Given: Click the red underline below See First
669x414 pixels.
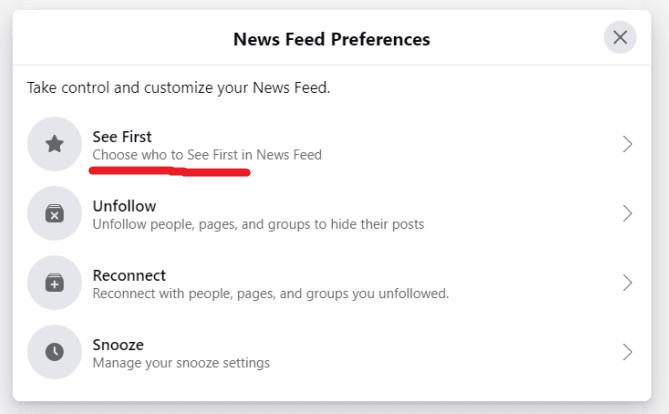Looking at the screenshot, I should pos(168,171).
